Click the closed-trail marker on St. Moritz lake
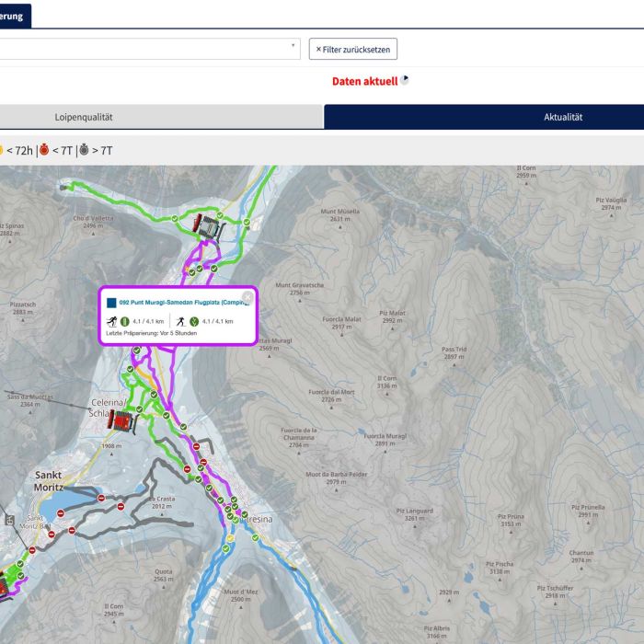Viewport: 644px width, 644px height. [61, 513]
